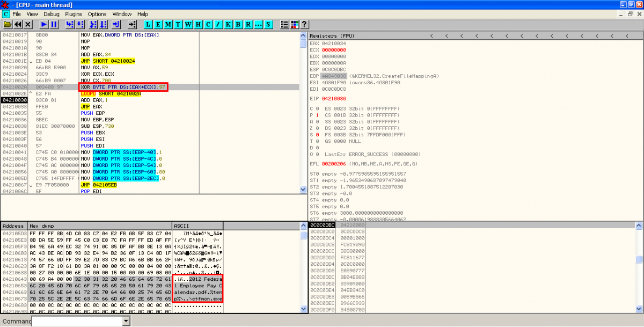This screenshot has height=327, width=644.
Task: Click the Open file folder icon
Action: click(x=8, y=25)
